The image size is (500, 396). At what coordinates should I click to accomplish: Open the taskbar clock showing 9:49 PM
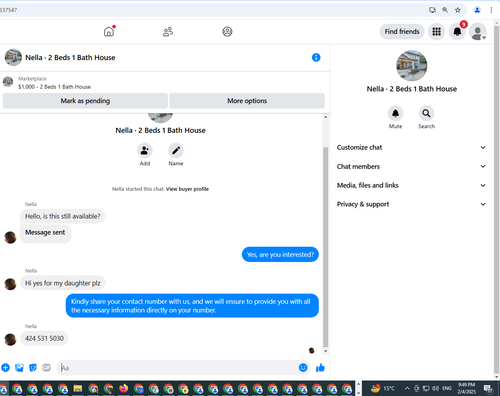(x=467, y=388)
